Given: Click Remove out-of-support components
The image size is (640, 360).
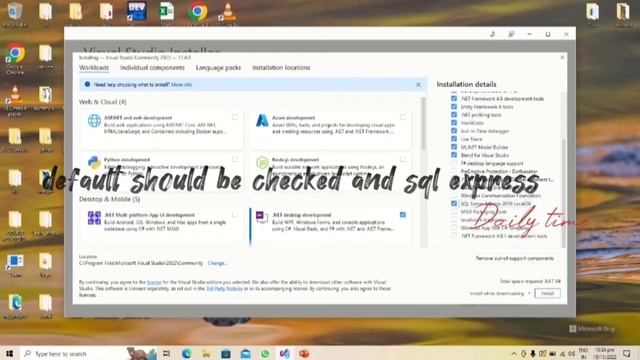Looking at the screenshot, I should (x=515, y=258).
